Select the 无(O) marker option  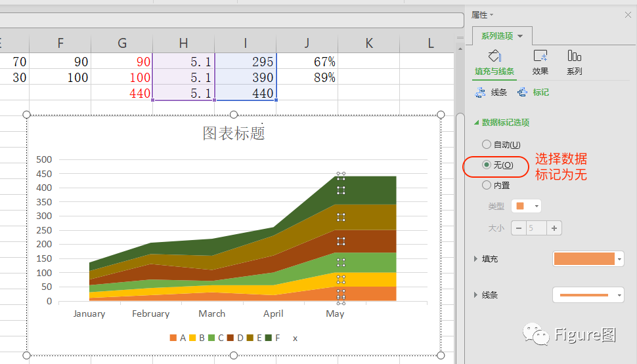[498, 165]
